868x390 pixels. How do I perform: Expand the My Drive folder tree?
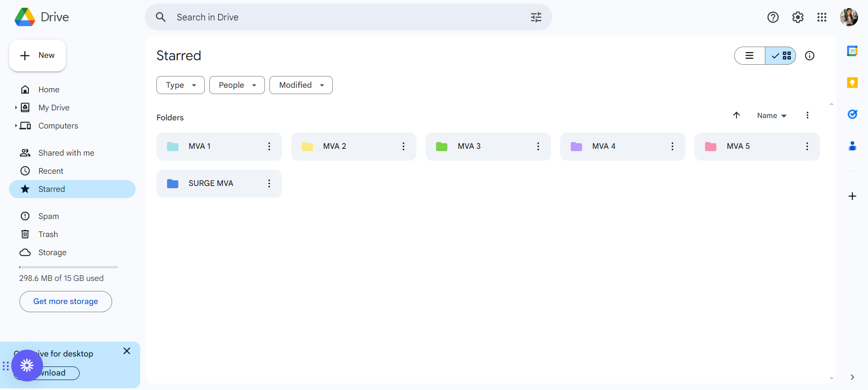coord(16,108)
